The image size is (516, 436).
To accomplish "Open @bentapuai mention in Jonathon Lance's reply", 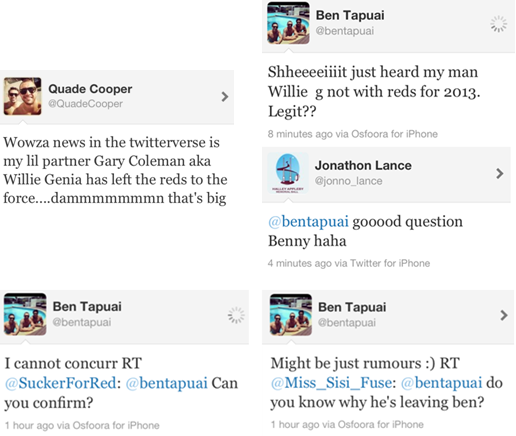I will 308,221.
